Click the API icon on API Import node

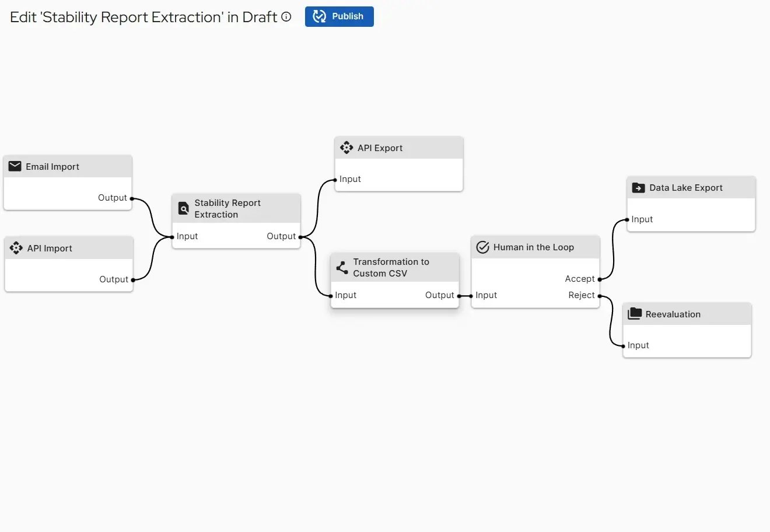(x=16, y=248)
